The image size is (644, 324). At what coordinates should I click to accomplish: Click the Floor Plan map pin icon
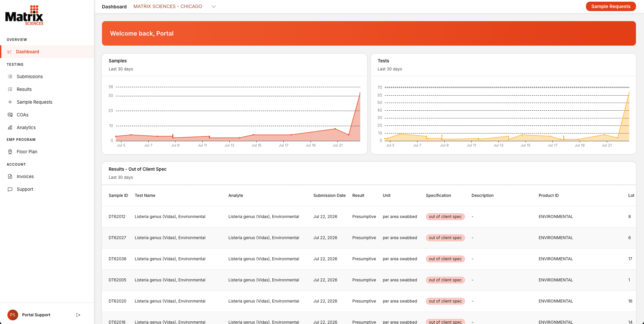coord(10,152)
